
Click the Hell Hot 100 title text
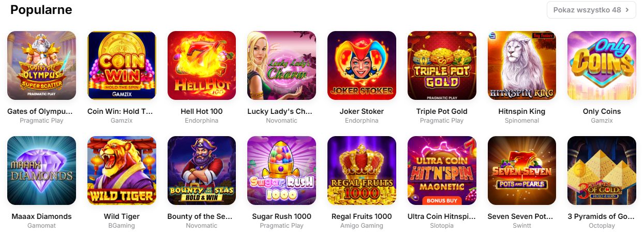[202, 111]
